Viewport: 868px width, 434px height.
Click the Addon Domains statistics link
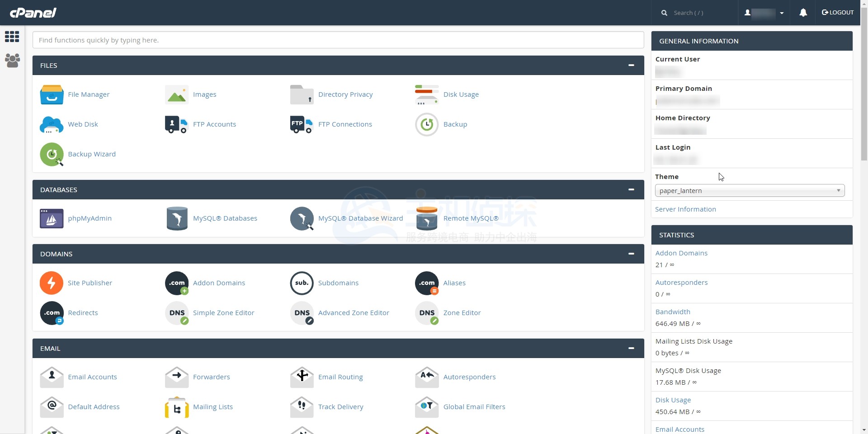[681, 253]
